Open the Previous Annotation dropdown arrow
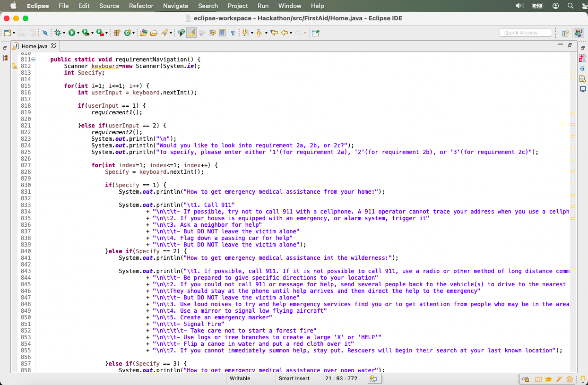Screen dimensions: 588x385 click(x=266, y=33)
